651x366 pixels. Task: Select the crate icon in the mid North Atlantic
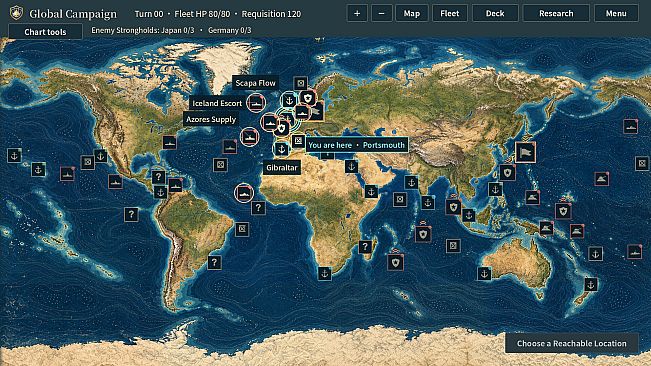220,165
